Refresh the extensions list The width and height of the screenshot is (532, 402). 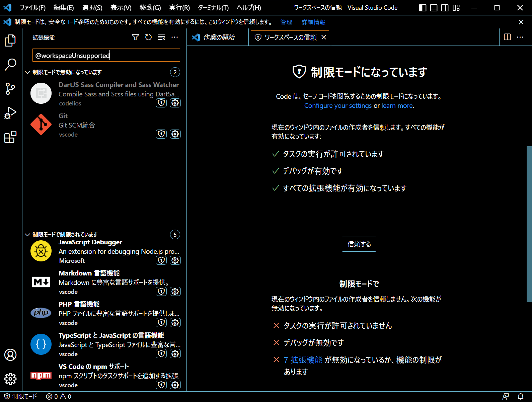point(148,37)
